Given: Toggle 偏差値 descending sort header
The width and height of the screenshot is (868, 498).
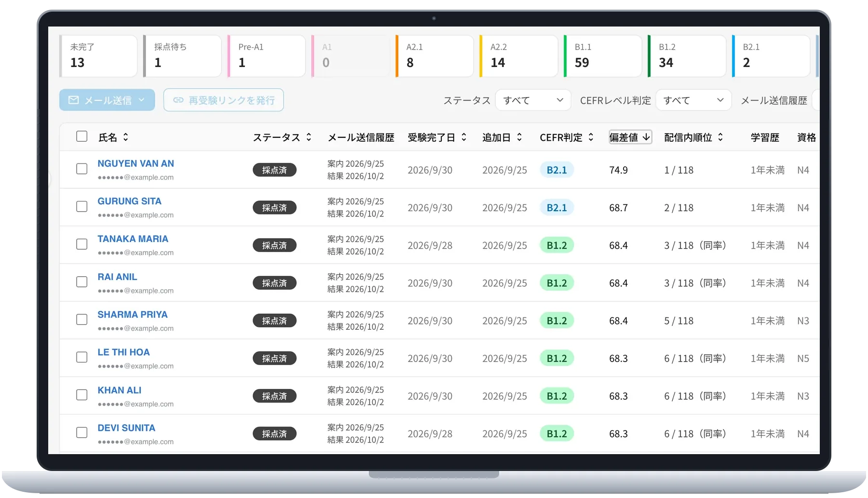Looking at the screenshot, I should [630, 137].
